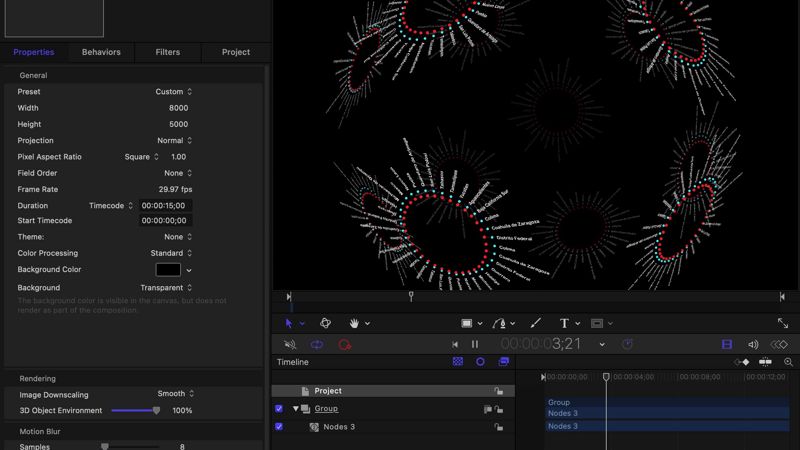This screenshot has height=450, width=800.
Task: Toggle audio mute with crossed speaker icon
Action: (x=290, y=345)
